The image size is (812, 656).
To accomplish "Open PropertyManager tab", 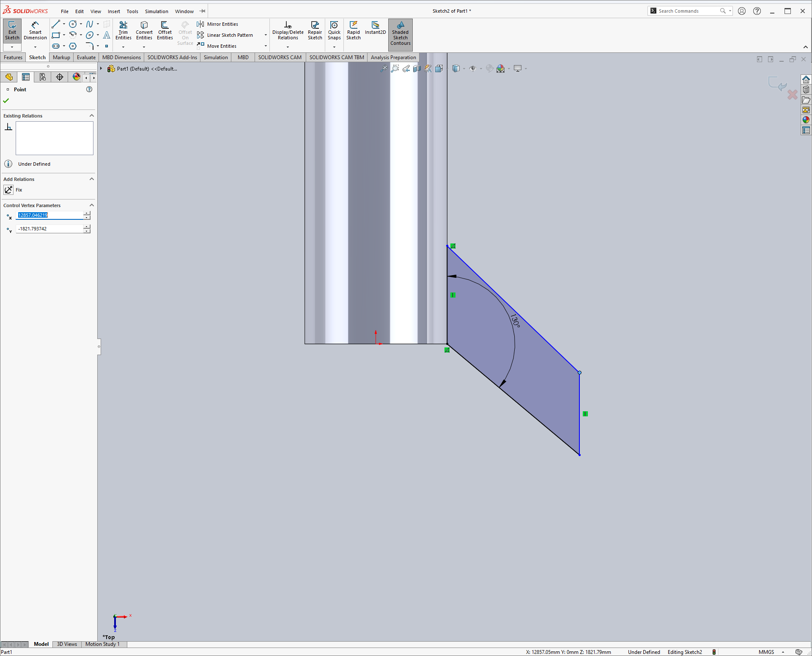I will pos(26,77).
